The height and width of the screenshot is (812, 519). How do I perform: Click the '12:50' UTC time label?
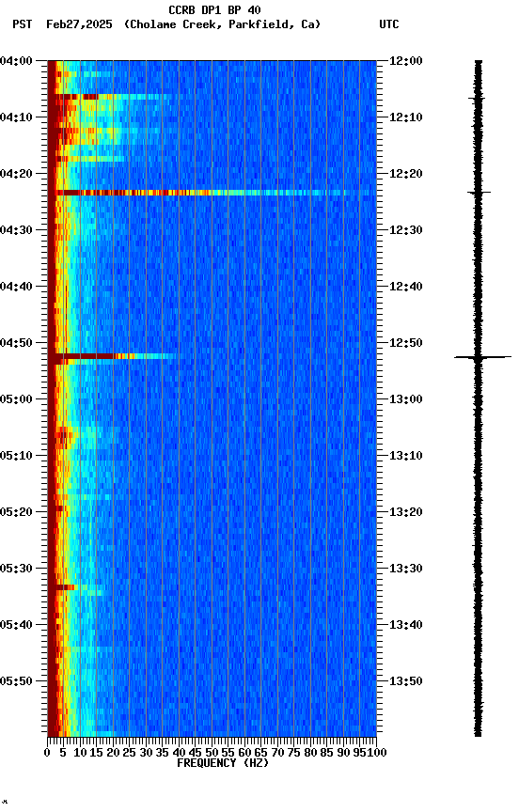pyautogui.click(x=406, y=343)
